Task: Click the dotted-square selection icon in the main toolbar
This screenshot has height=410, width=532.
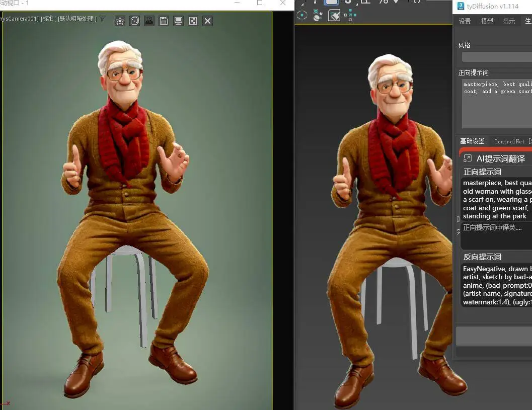Action: tap(350, 15)
